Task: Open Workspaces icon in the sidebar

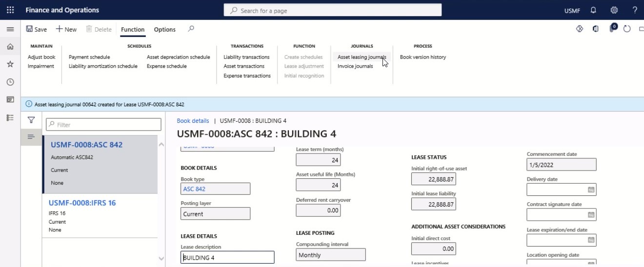Action: coord(10,99)
